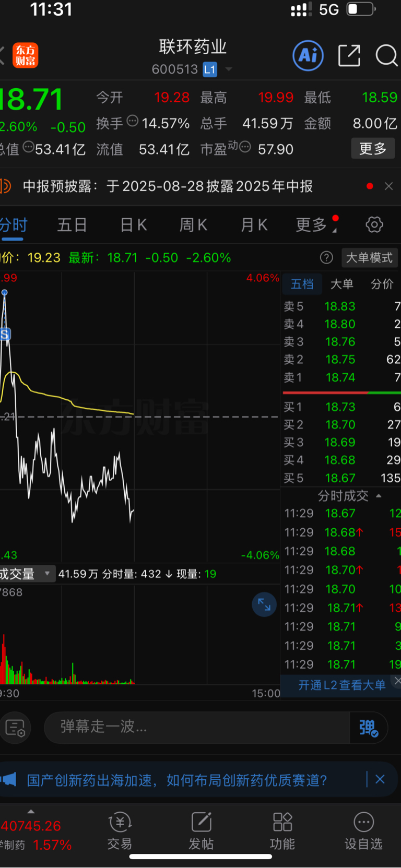Tap the share export icon
Screen dimensions: 401x868
point(349,55)
